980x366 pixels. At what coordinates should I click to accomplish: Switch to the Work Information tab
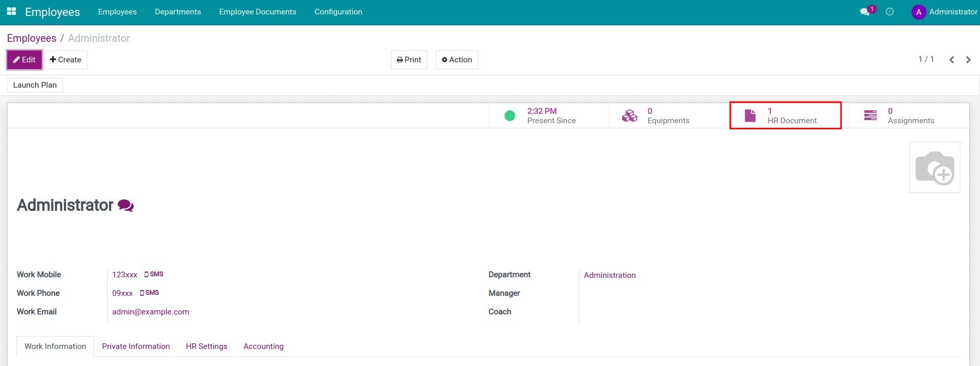[55, 346]
